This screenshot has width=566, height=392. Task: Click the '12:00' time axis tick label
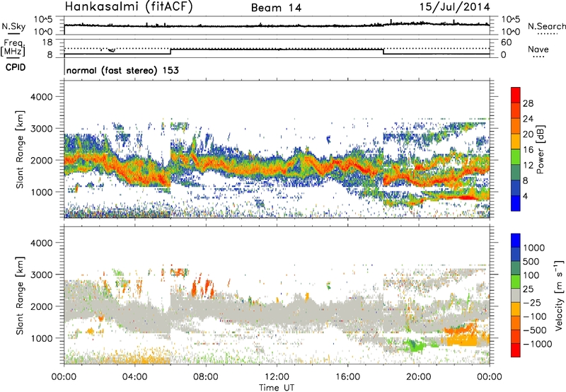coord(277,377)
